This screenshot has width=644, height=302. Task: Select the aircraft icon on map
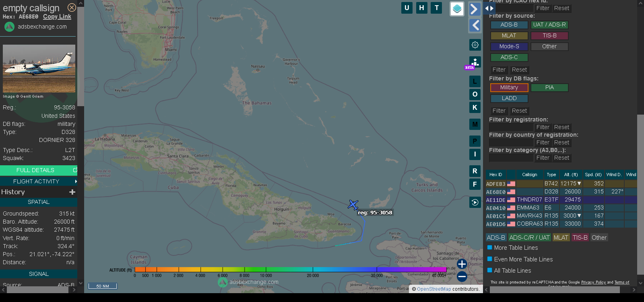click(353, 205)
